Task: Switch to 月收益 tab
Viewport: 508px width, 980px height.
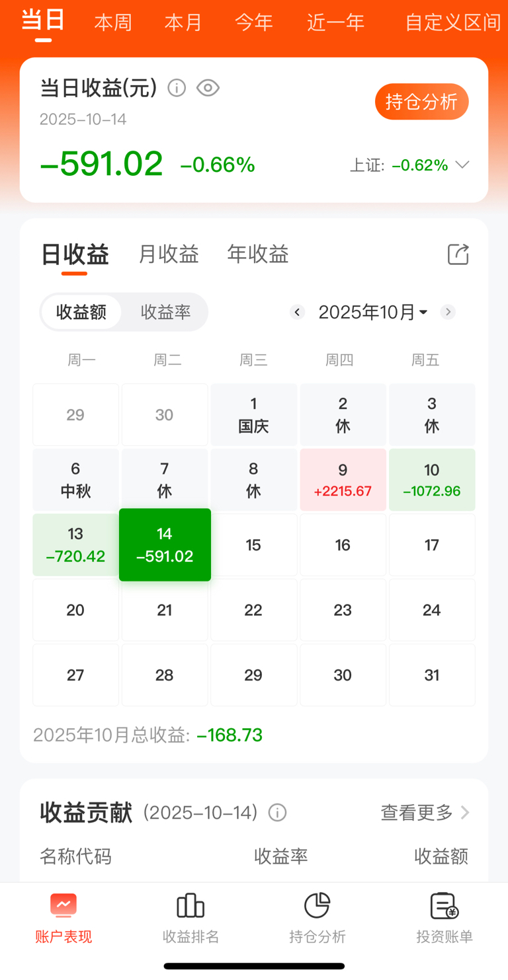Action: point(169,254)
